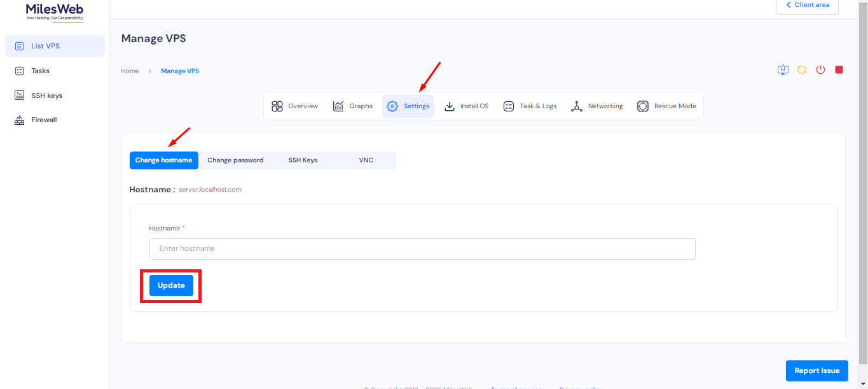This screenshot has width=868, height=389.
Task: Switch to the Overview tab
Action: 294,106
